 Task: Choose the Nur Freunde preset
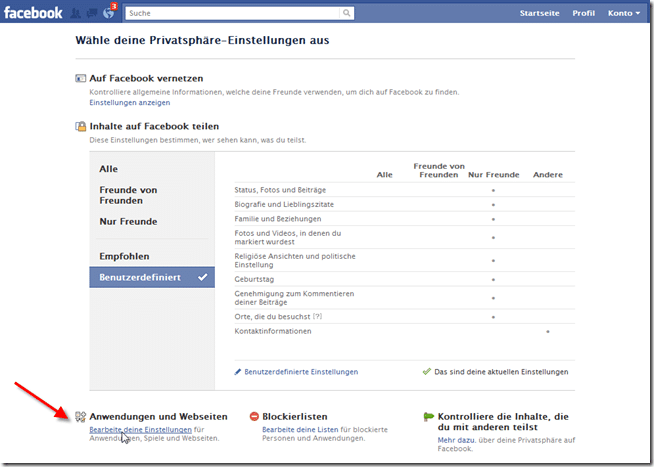(x=128, y=221)
